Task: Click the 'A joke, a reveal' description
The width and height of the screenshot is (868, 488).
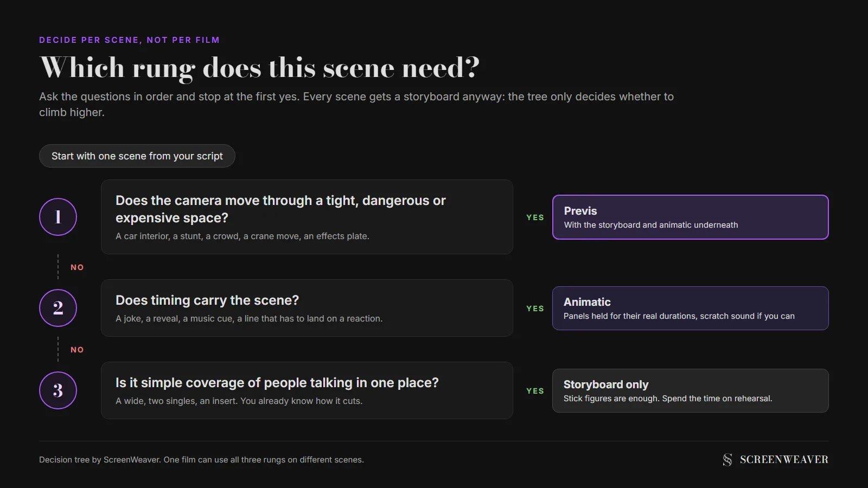Action: (249, 319)
